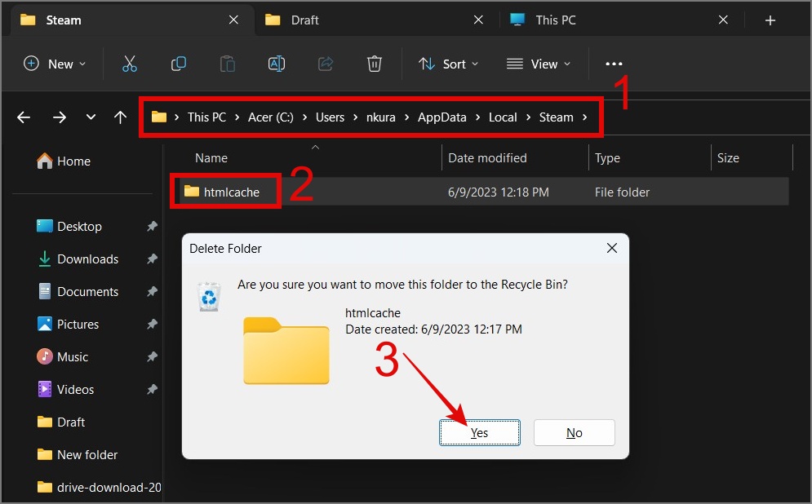
Task: Click the Share icon in toolbar
Action: tap(326, 64)
